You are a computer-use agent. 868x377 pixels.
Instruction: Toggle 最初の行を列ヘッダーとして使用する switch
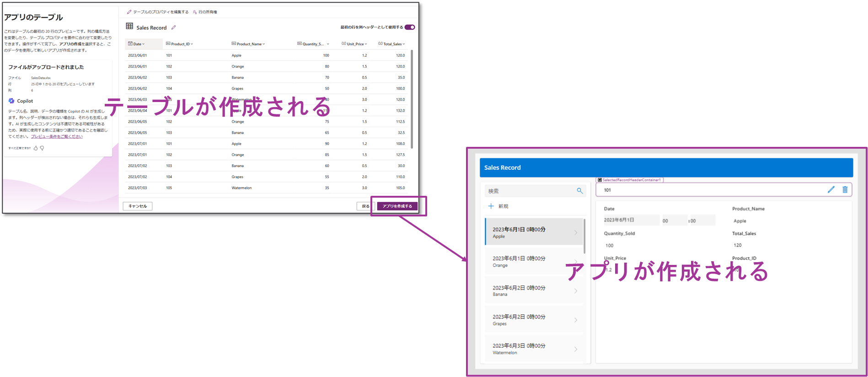tap(410, 27)
